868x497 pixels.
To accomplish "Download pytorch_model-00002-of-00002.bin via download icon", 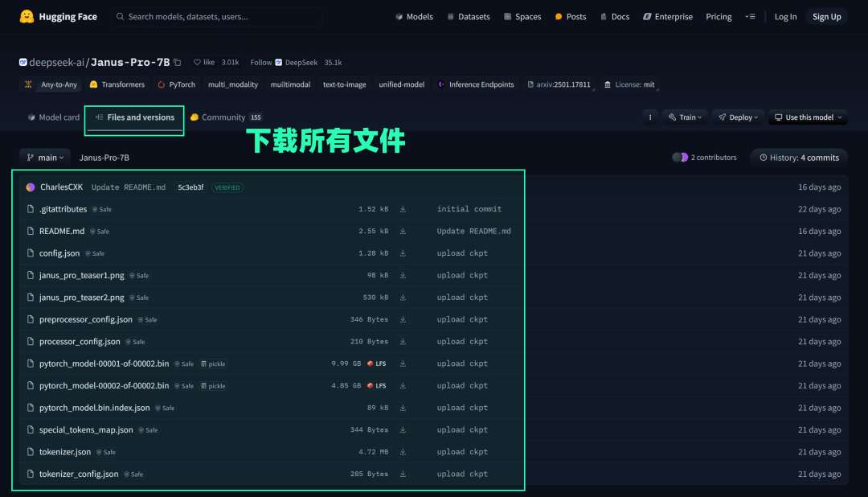I will 403,386.
